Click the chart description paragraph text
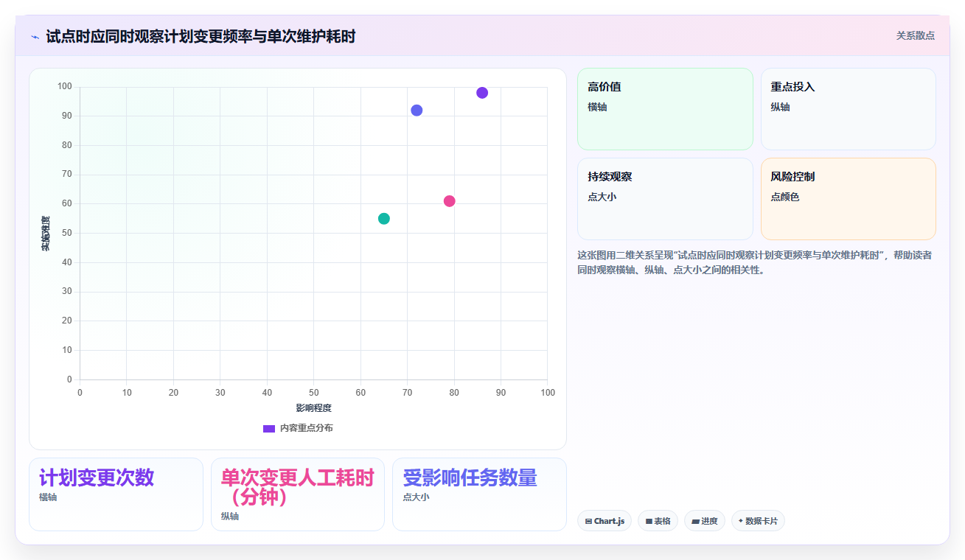Screen dimensions: 965x560 (x=755, y=262)
